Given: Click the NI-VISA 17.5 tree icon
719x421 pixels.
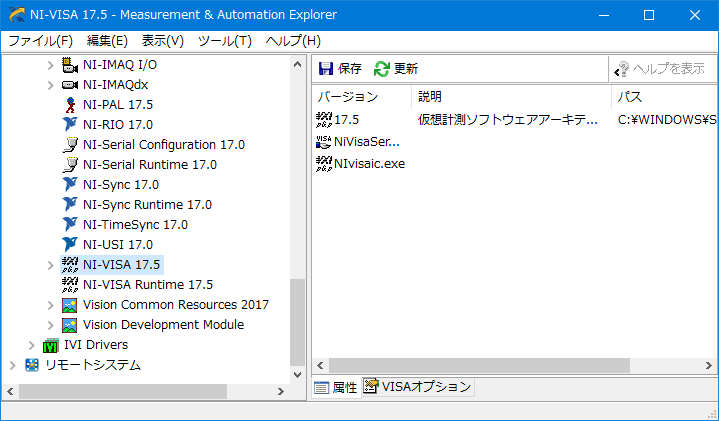Looking at the screenshot, I should tap(70, 265).
